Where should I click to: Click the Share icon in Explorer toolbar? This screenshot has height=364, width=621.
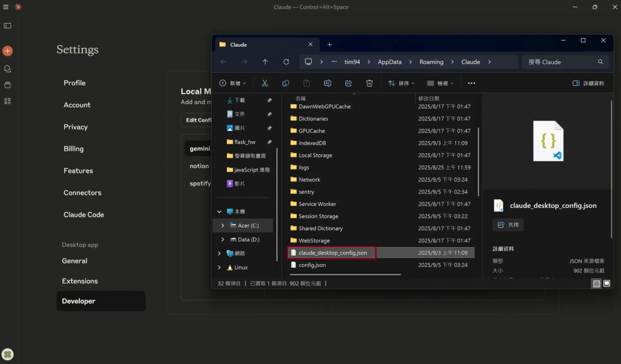point(349,83)
